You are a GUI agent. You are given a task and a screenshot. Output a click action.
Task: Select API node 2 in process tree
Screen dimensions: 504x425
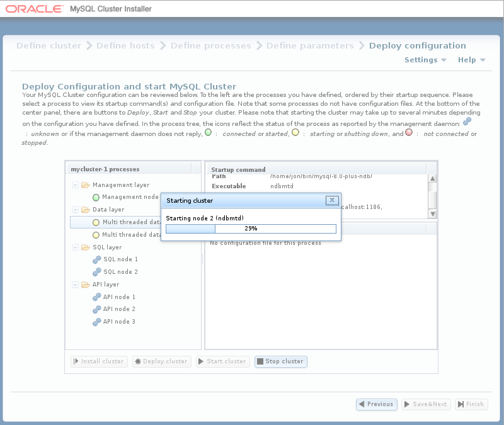click(119, 309)
